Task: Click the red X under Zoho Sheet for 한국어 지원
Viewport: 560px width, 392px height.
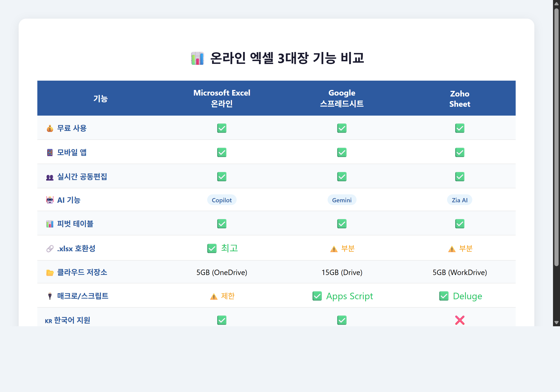Action: (459, 320)
